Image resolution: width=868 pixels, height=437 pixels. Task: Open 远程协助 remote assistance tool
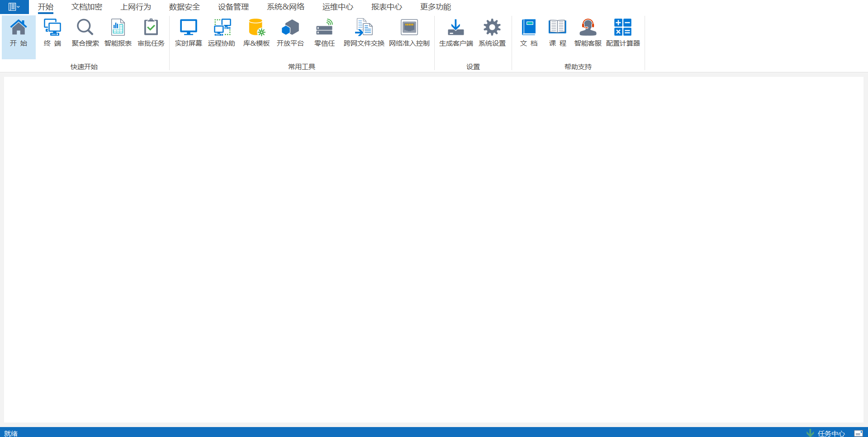click(x=222, y=28)
